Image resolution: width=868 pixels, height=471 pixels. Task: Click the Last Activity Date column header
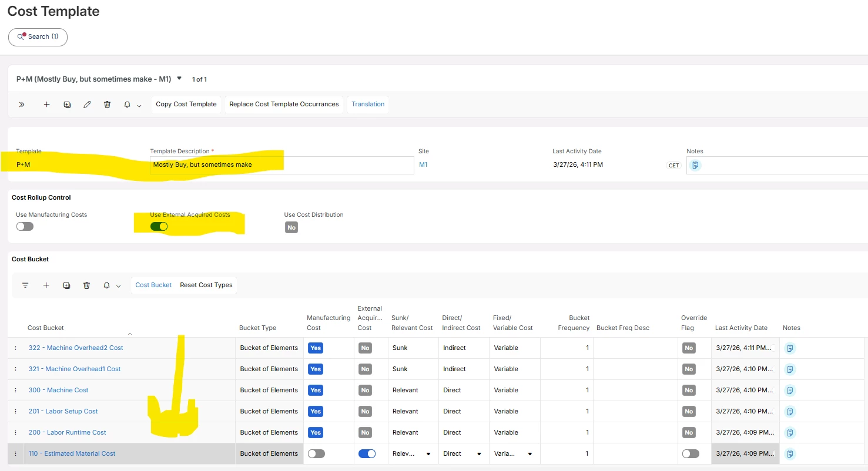pyautogui.click(x=741, y=328)
